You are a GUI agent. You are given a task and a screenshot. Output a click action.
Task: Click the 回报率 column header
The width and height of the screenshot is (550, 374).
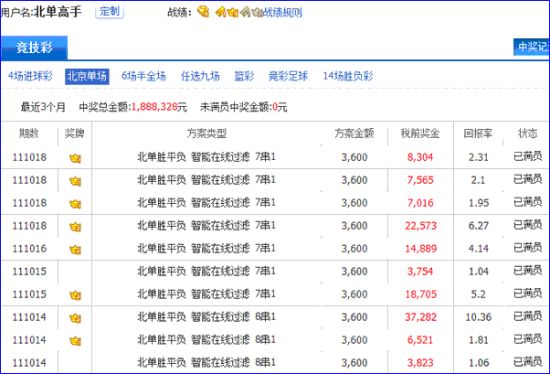pos(478,133)
